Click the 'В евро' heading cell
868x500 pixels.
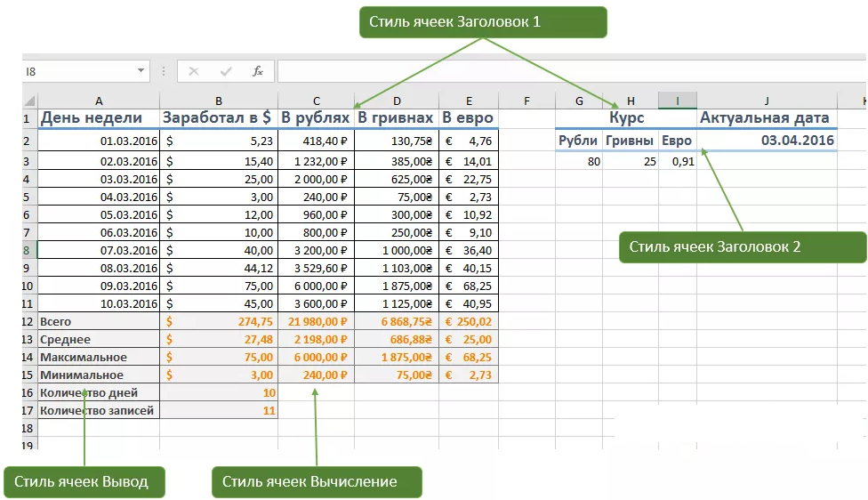(x=469, y=118)
